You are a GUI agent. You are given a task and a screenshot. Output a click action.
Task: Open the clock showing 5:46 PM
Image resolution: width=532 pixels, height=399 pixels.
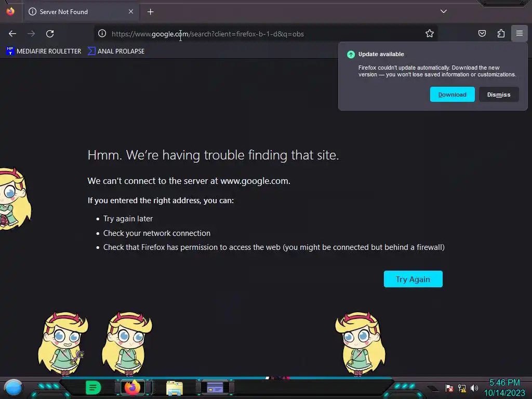pyautogui.click(x=504, y=388)
